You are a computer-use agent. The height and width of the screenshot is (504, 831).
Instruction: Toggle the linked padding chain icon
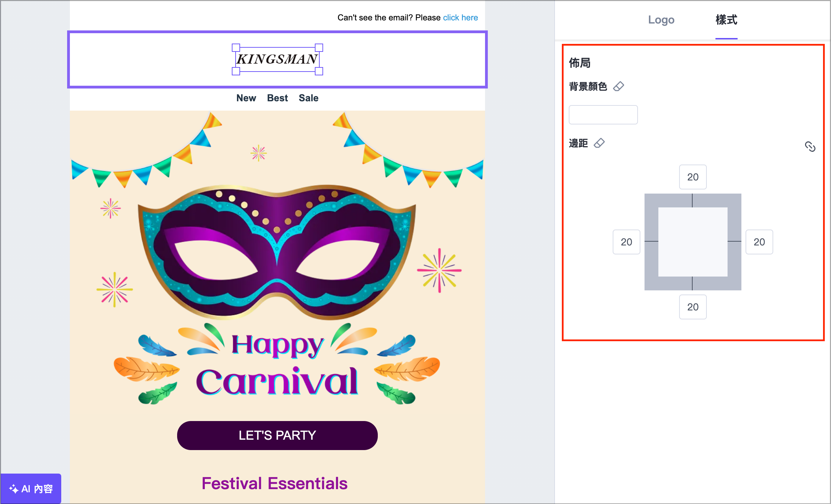(810, 147)
